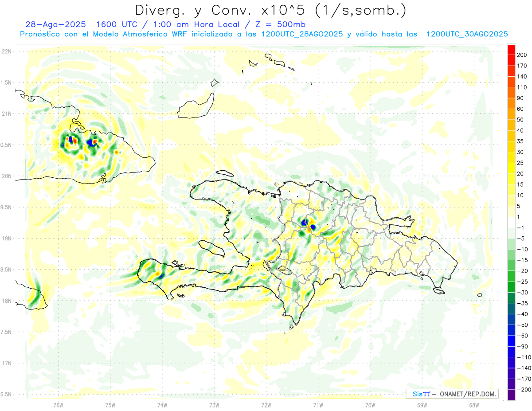Click the '-60' legend value
532x411 pixels.
coord(522,336)
